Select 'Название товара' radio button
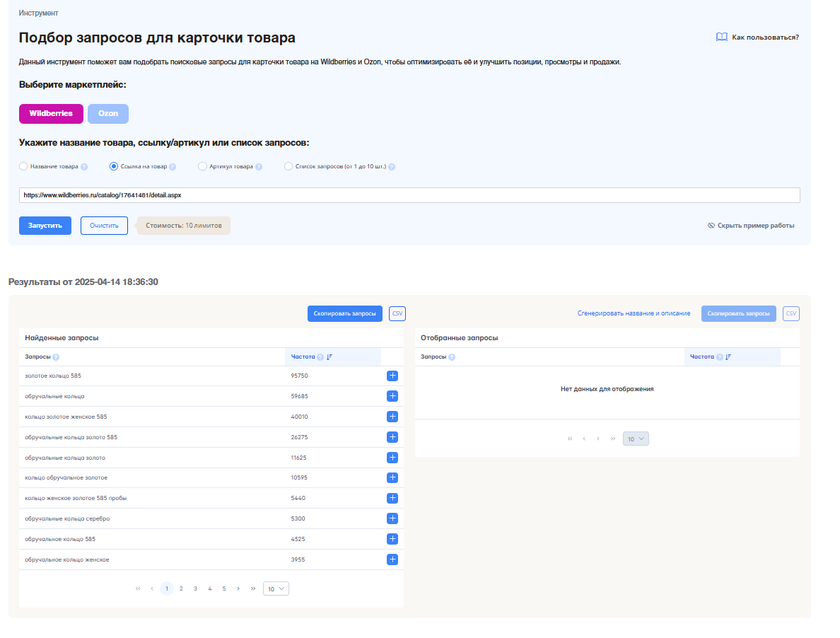Screen dimensions: 840x638 23,167
